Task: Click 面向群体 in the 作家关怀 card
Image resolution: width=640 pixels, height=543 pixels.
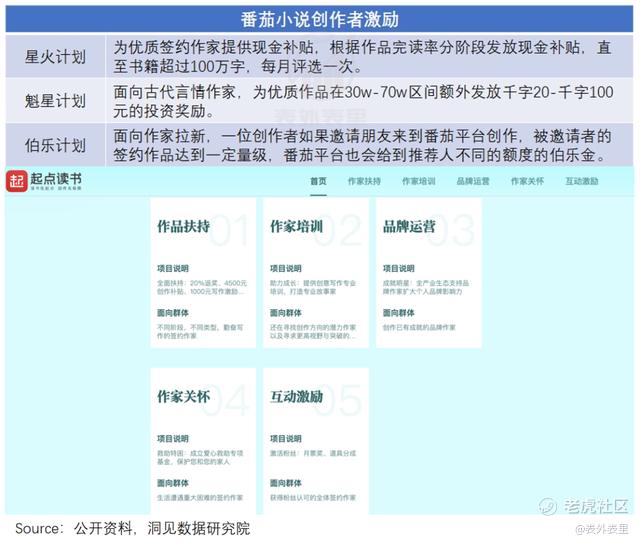Action: tap(173, 483)
